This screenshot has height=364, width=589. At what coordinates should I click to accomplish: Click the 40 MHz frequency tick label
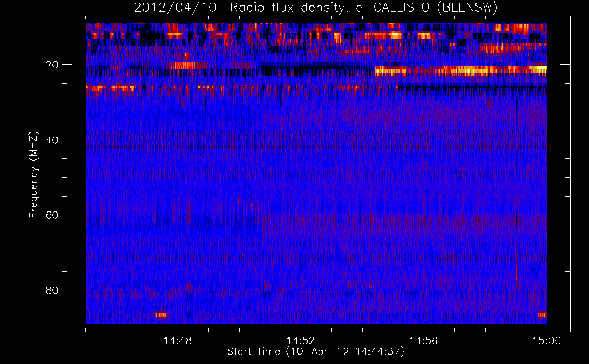pyautogui.click(x=52, y=140)
